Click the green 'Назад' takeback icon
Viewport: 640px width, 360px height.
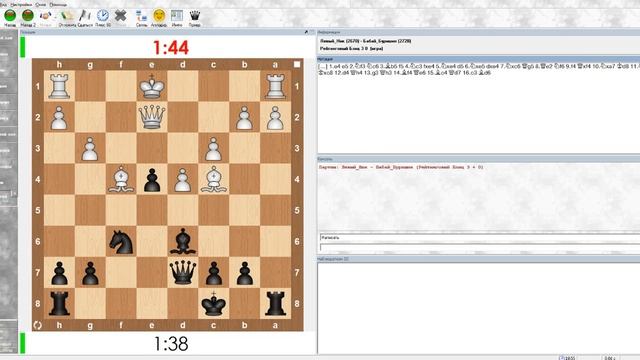pyautogui.click(x=10, y=16)
